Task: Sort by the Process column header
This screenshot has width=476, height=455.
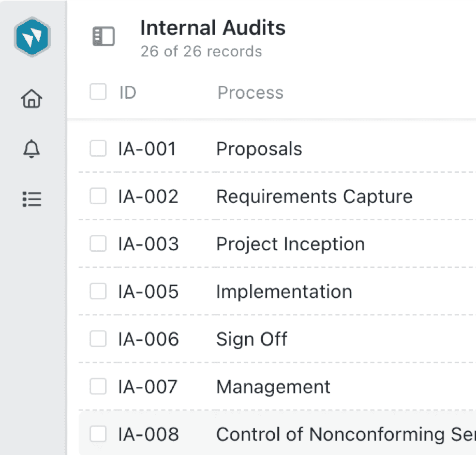Action: (x=250, y=93)
